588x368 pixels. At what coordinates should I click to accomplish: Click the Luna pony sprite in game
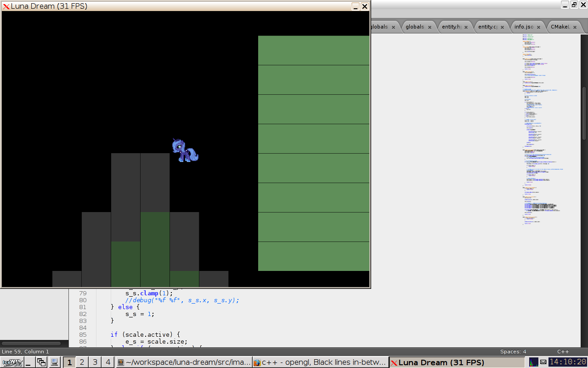click(x=185, y=150)
